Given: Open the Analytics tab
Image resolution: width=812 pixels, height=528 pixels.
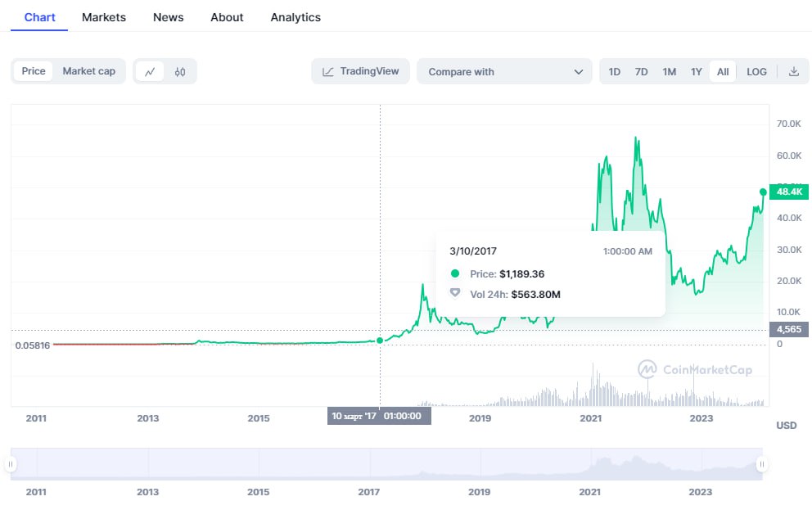Looking at the screenshot, I should [x=295, y=18].
